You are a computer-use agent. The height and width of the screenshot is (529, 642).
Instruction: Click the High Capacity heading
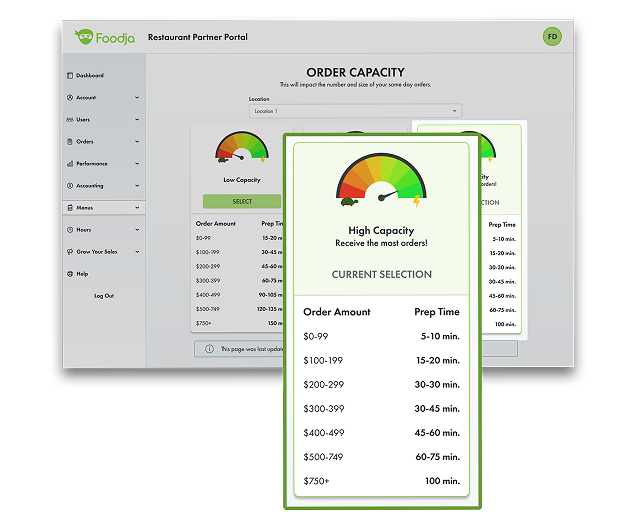[381, 231]
